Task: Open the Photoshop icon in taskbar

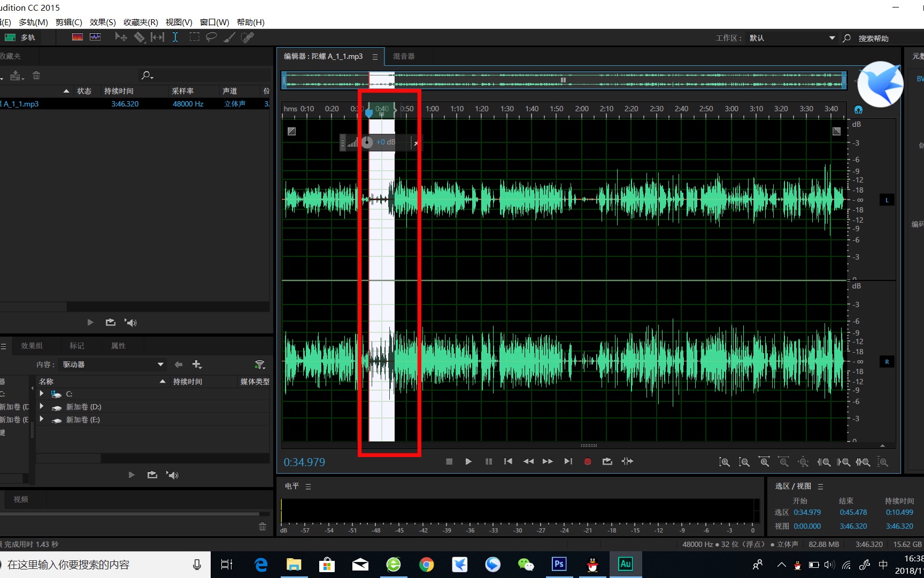Action: coord(559,564)
